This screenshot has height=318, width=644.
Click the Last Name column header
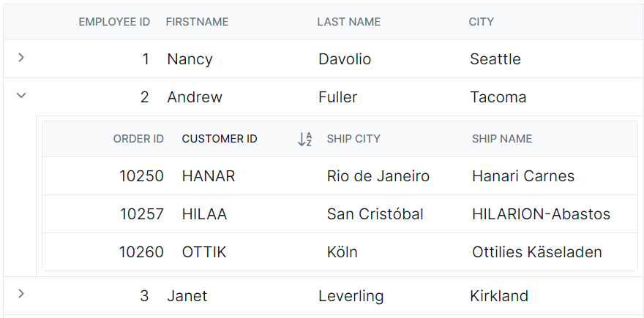[x=348, y=22]
